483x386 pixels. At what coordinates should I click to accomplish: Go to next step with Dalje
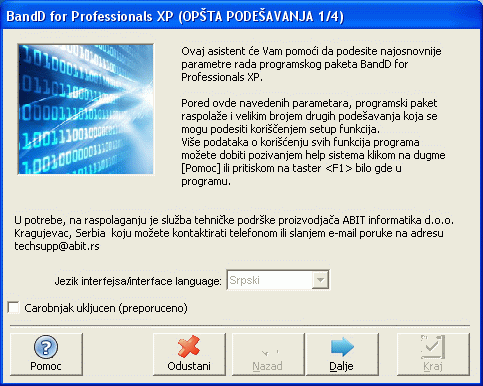coord(342,354)
